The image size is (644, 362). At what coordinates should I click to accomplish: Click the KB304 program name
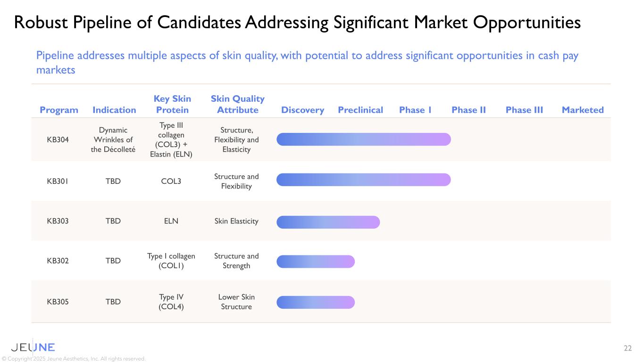point(58,140)
